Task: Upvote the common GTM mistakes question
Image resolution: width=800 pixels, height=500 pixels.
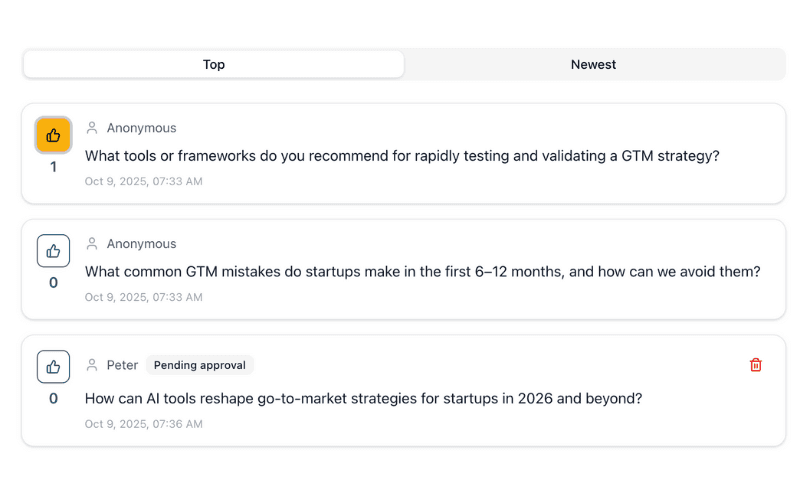Action: click(53, 251)
